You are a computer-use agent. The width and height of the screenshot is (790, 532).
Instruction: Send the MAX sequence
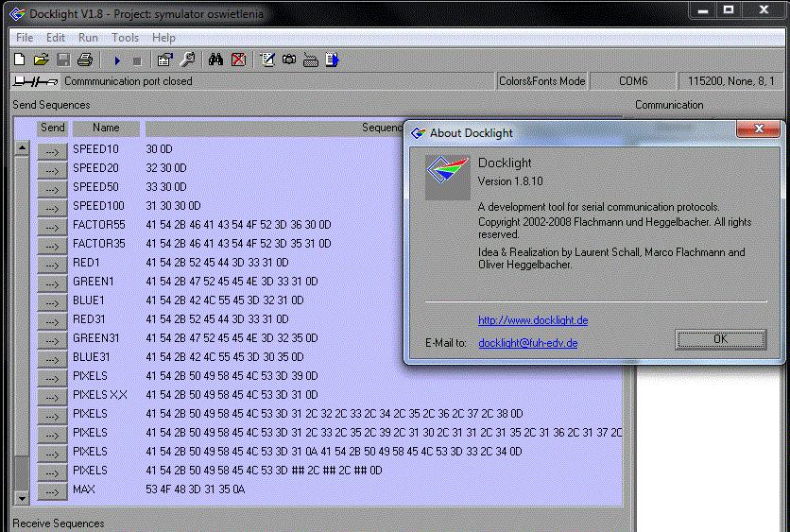52,491
